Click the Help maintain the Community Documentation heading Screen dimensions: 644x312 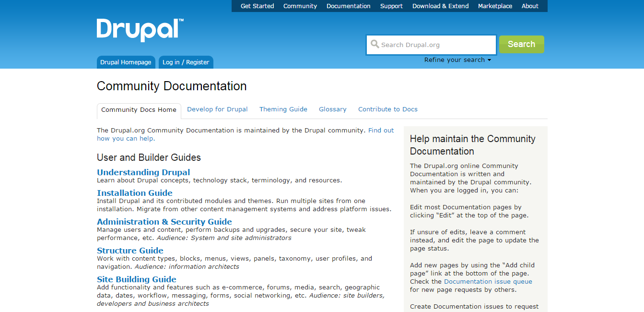(x=473, y=145)
